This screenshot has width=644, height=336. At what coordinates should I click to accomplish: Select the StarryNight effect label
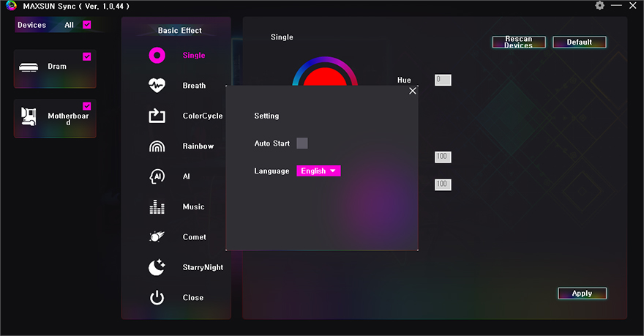(x=203, y=267)
